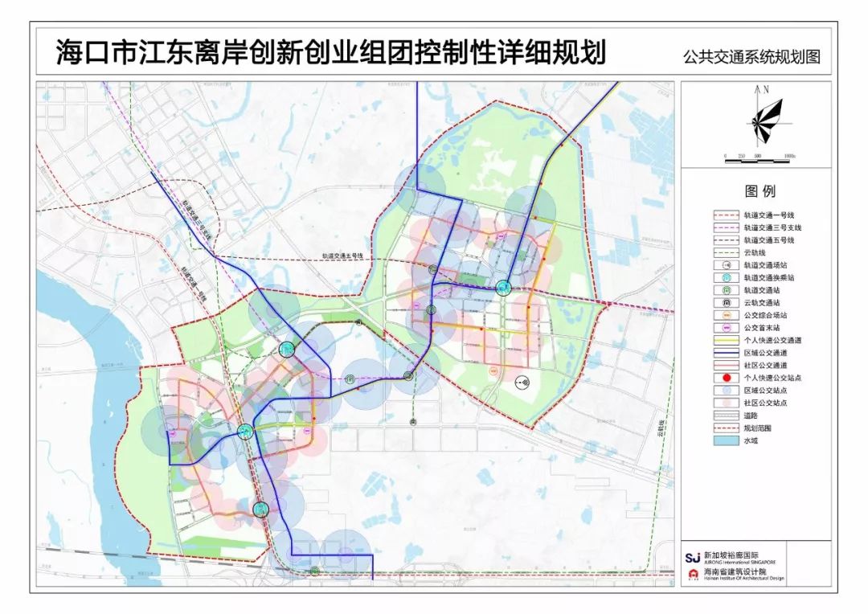The width and height of the screenshot is (868, 614).
Task: Click the 云轨线 label near the map edge
Action: (659, 426)
